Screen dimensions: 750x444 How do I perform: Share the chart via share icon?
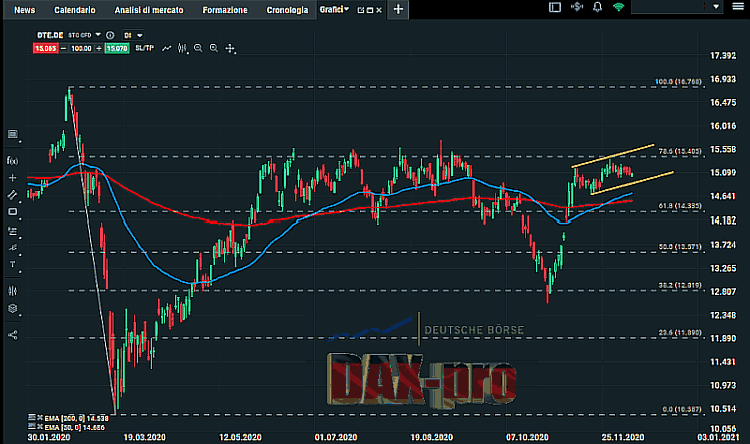[13, 335]
